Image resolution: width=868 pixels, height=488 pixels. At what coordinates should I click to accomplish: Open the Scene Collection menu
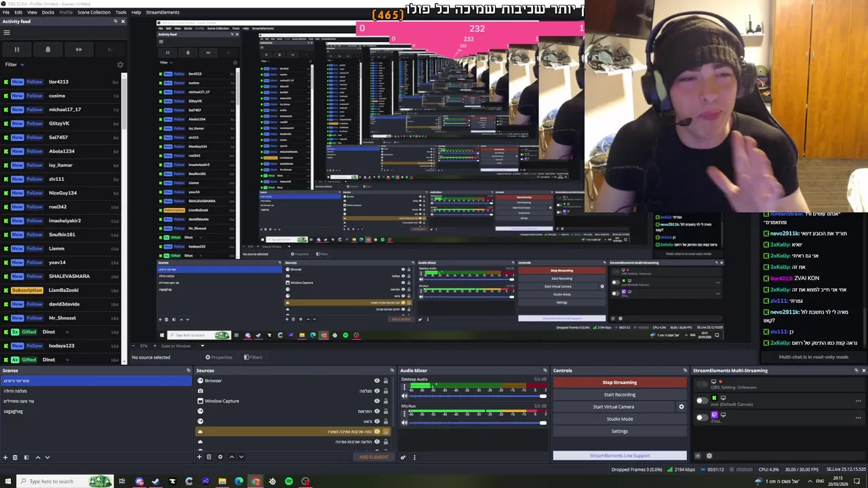click(94, 12)
